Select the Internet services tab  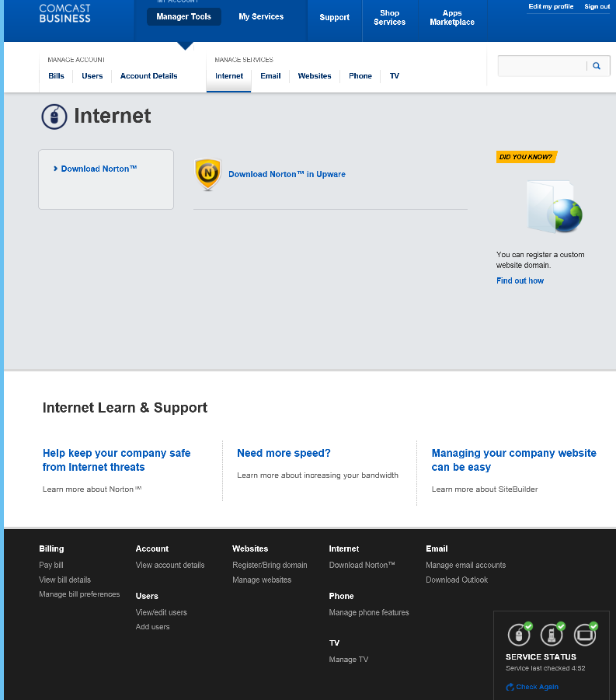click(x=229, y=76)
